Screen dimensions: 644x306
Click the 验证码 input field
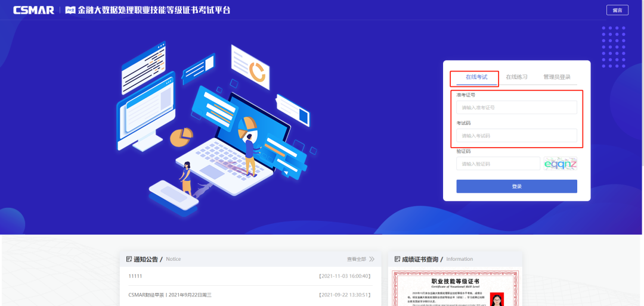click(498, 164)
